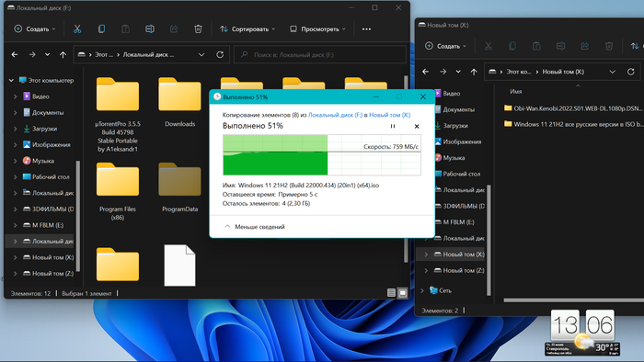Screen dimensions: 644x362
Task: Select the Downloads folder in F: window
Action: pos(180,102)
